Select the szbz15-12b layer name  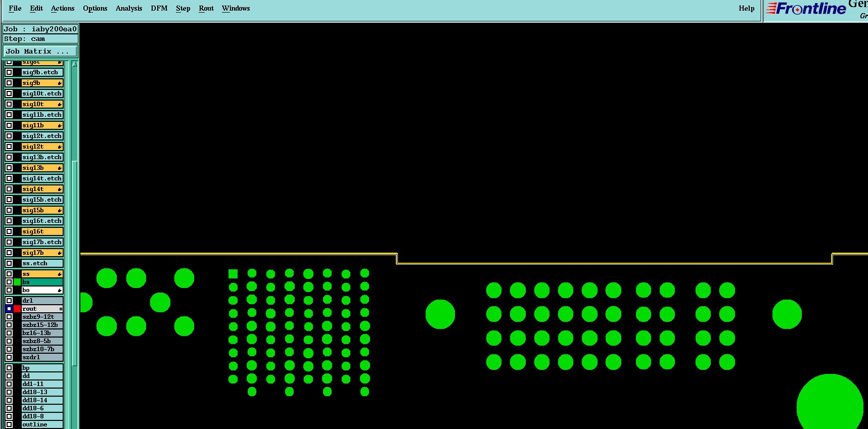42,325
